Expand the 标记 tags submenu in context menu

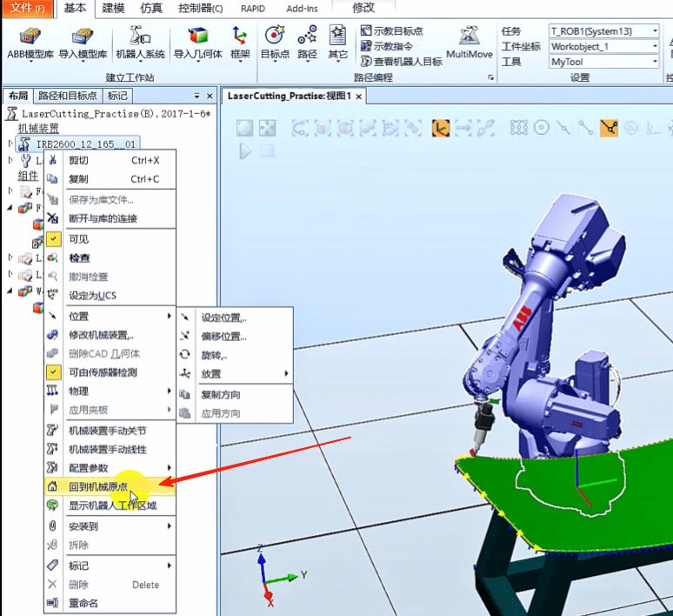[x=110, y=566]
